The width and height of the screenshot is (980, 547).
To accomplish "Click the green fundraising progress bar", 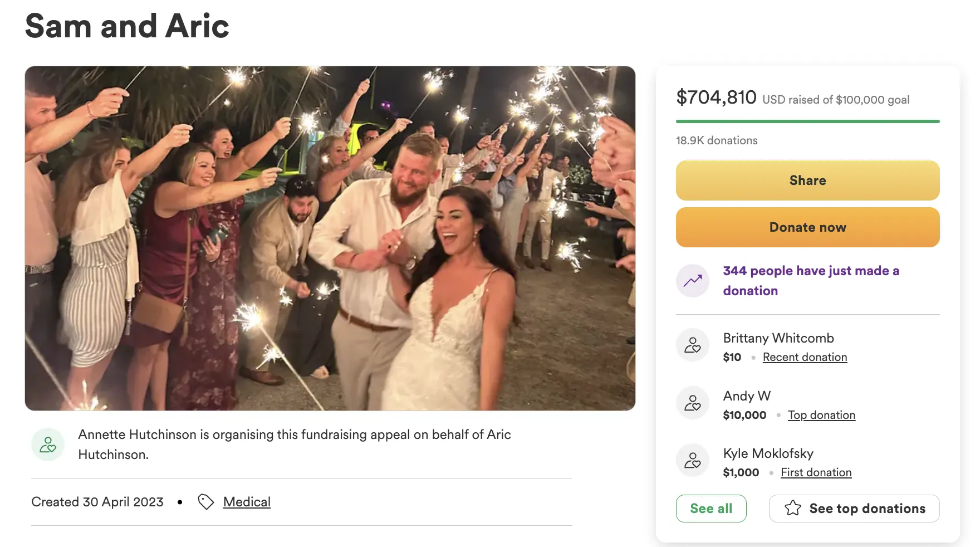I will (x=807, y=121).
